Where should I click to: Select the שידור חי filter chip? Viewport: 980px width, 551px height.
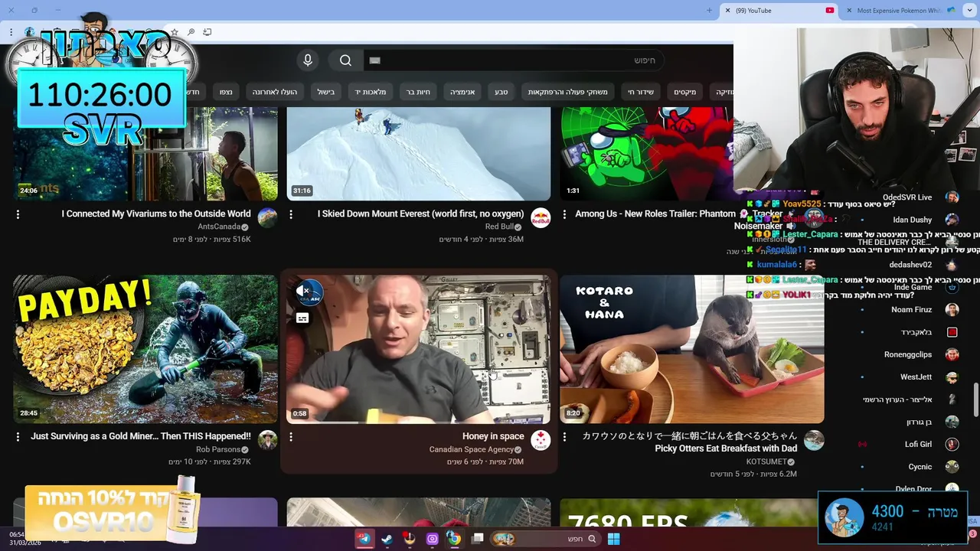coord(641,92)
